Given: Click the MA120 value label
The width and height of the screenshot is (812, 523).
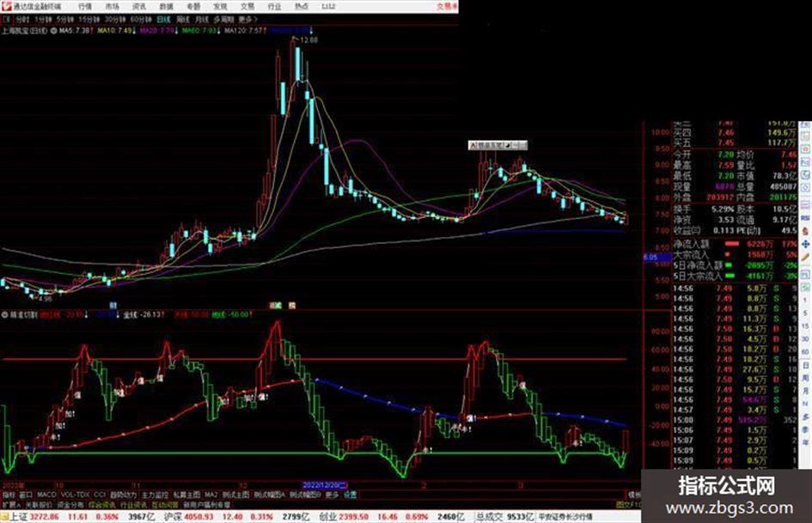Looking at the screenshot, I should 245,31.
